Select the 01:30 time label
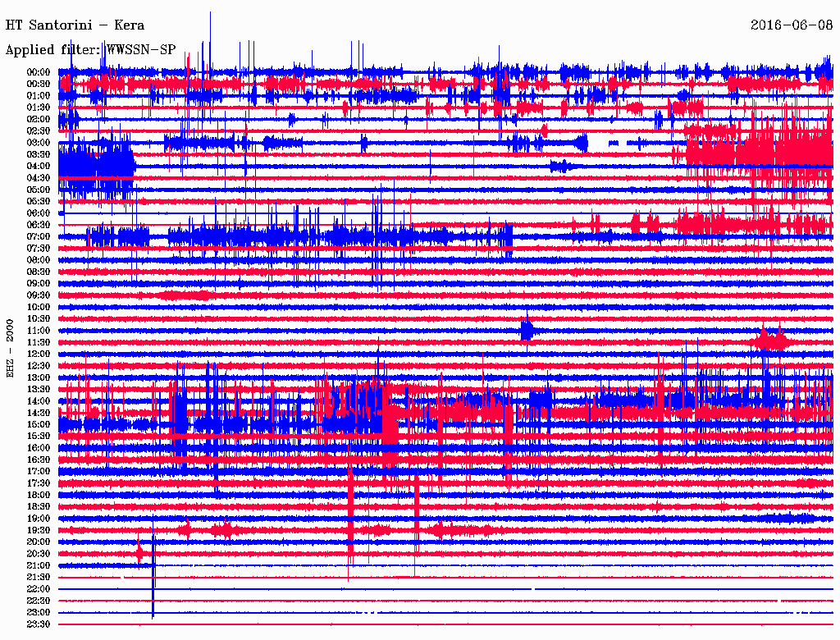The width and height of the screenshot is (840, 640). pyautogui.click(x=39, y=107)
